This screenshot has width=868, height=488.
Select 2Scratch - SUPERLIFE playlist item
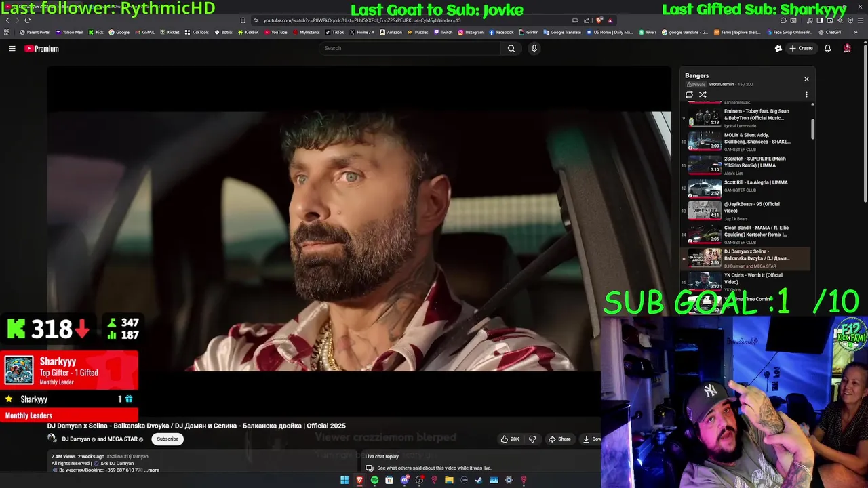point(745,165)
